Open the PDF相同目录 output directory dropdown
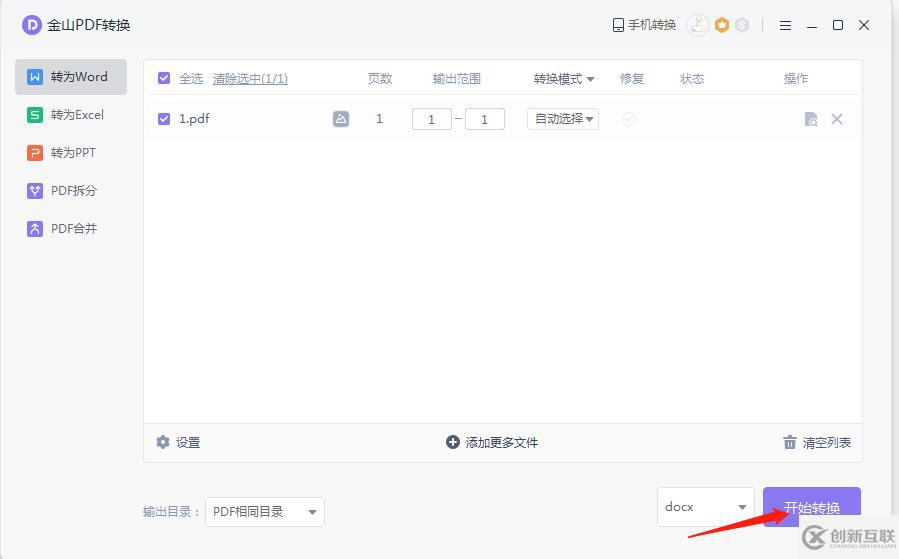The height and width of the screenshot is (559, 899). coord(265,512)
